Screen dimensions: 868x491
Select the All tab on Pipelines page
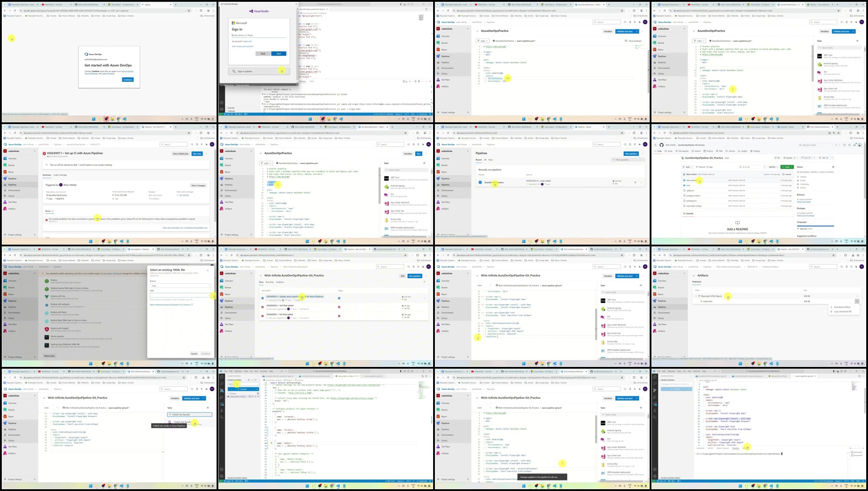485,160
